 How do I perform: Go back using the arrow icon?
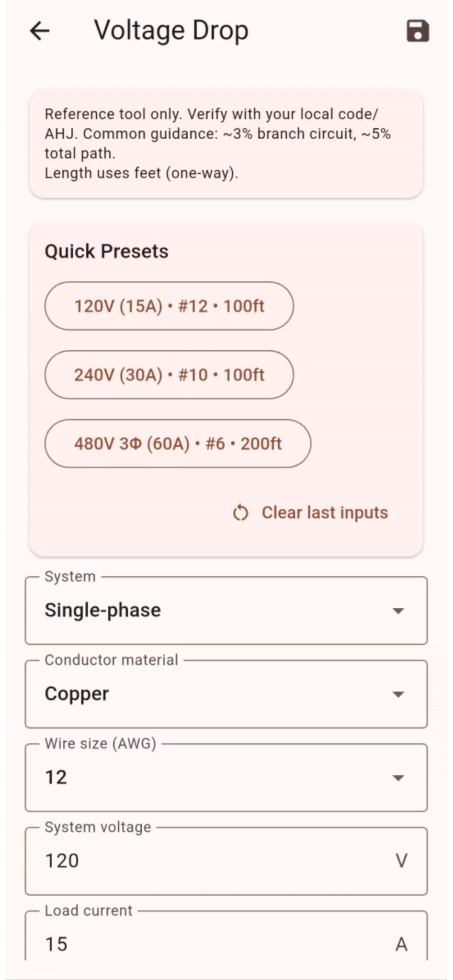[40, 31]
